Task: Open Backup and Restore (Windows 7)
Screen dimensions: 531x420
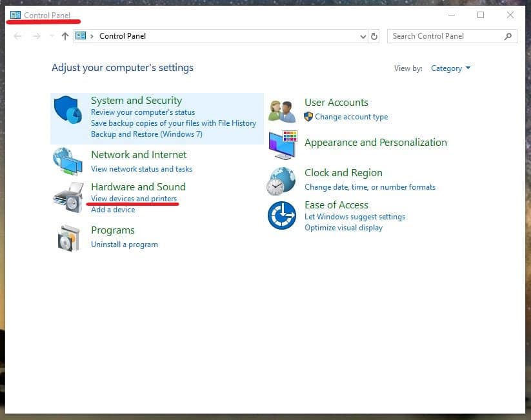Action: (x=146, y=134)
